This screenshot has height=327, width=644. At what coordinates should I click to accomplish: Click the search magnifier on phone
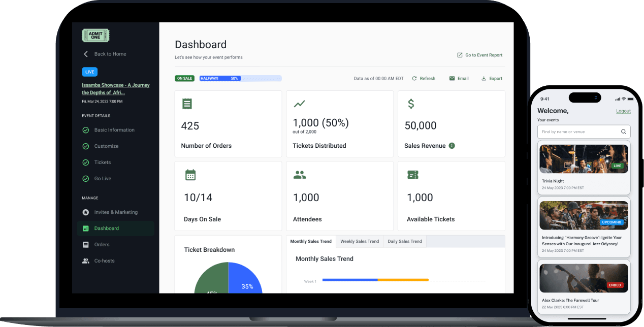coord(624,132)
